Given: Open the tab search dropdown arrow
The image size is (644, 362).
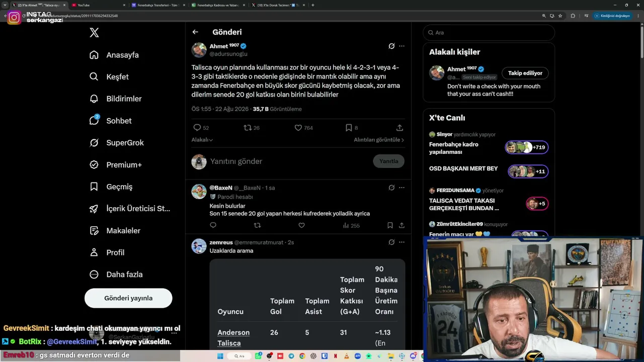Looking at the screenshot, I should [x=5, y=5].
